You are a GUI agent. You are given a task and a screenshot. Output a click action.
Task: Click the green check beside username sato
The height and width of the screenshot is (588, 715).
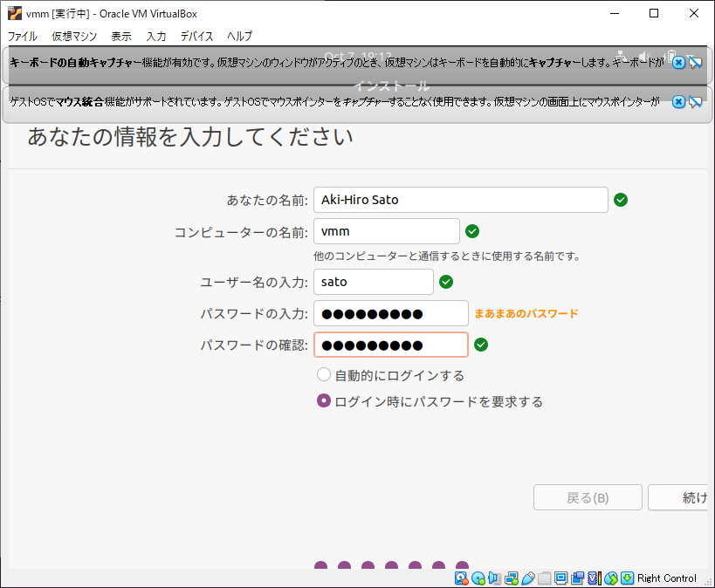446,282
